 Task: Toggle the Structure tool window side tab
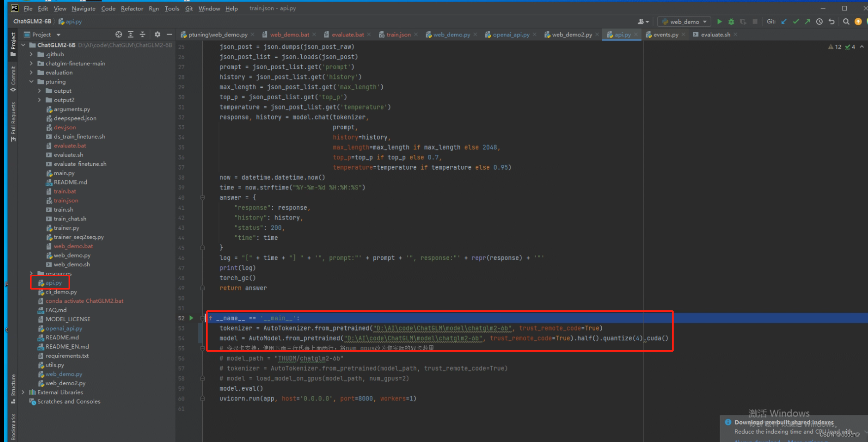coord(13,389)
